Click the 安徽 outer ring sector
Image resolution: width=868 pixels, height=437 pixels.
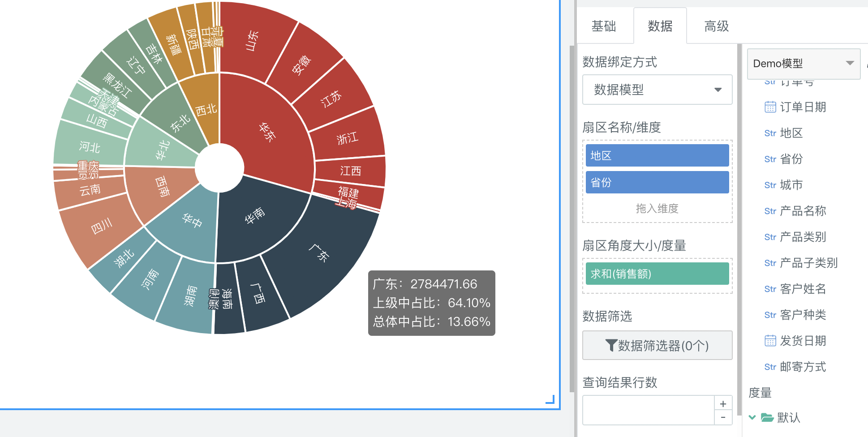(302, 64)
